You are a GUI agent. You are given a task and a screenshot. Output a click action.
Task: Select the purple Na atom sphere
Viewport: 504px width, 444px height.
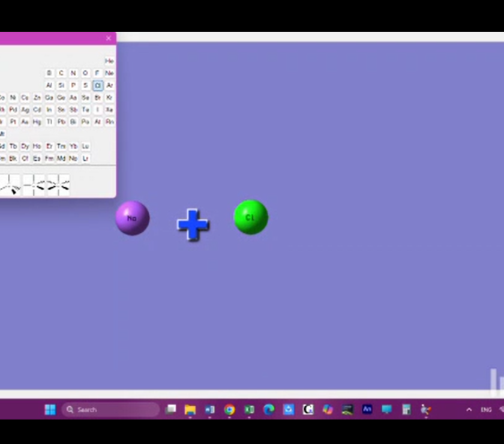tap(132, 218)
